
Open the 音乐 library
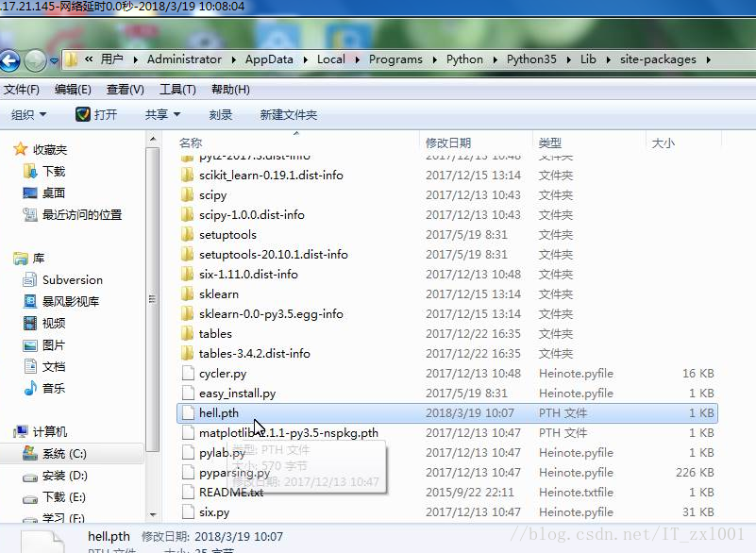tap(44, 388)
